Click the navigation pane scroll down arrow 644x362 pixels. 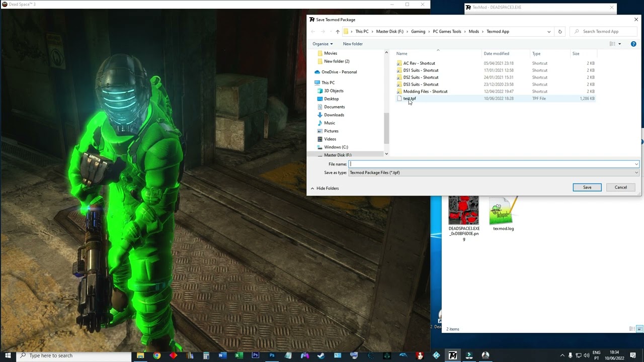[386, 154]
